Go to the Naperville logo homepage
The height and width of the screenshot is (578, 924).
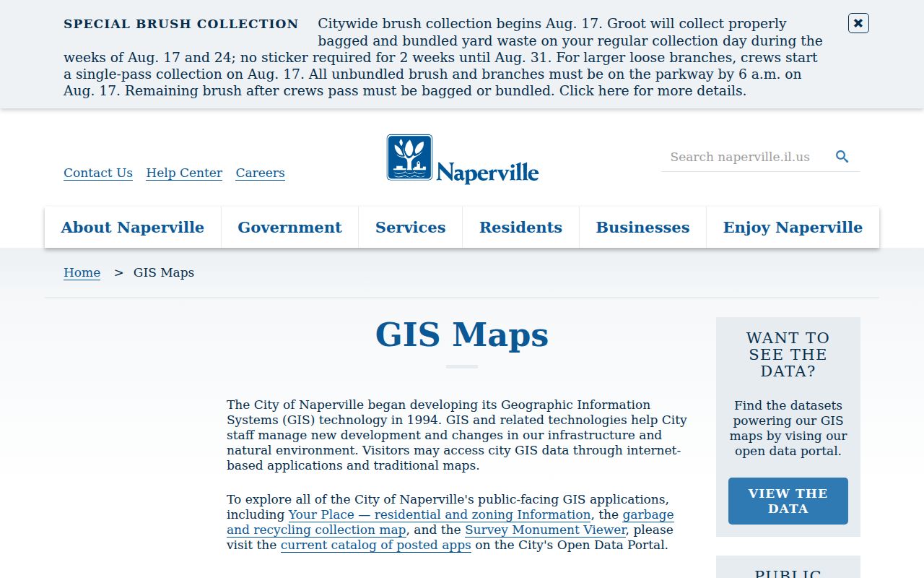(x=463, y=159)
